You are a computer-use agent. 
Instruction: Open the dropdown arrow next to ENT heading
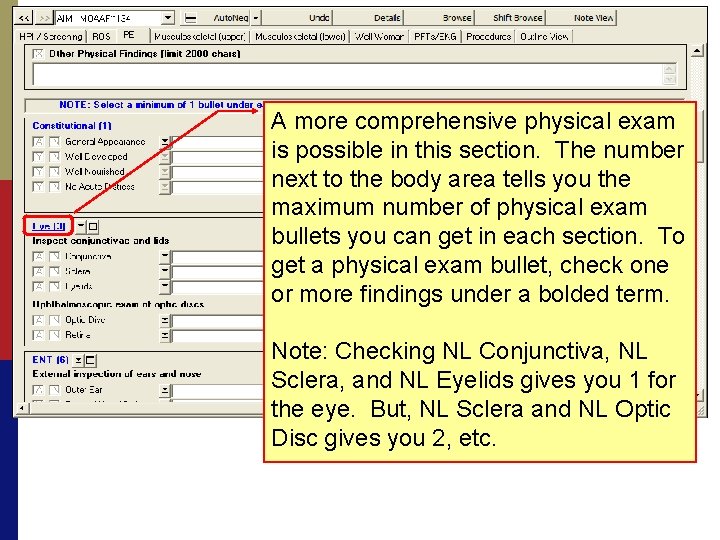pyautogui.click(x=79, y=360)
